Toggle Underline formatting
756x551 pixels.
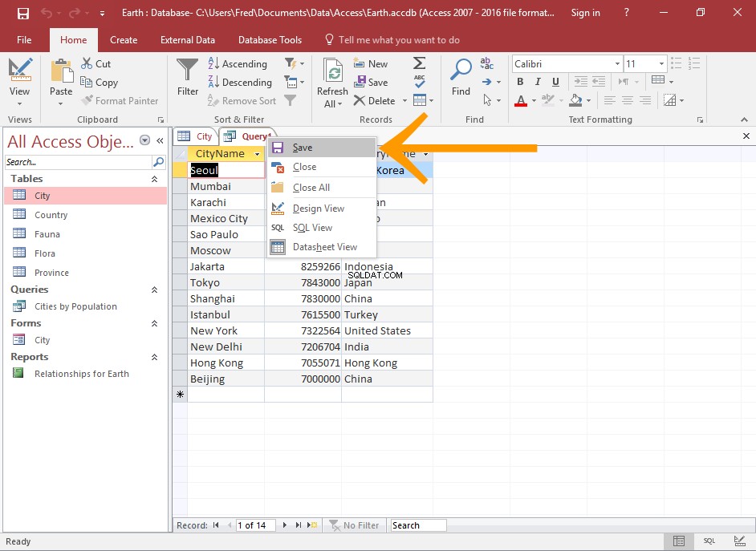coord(556,81)
